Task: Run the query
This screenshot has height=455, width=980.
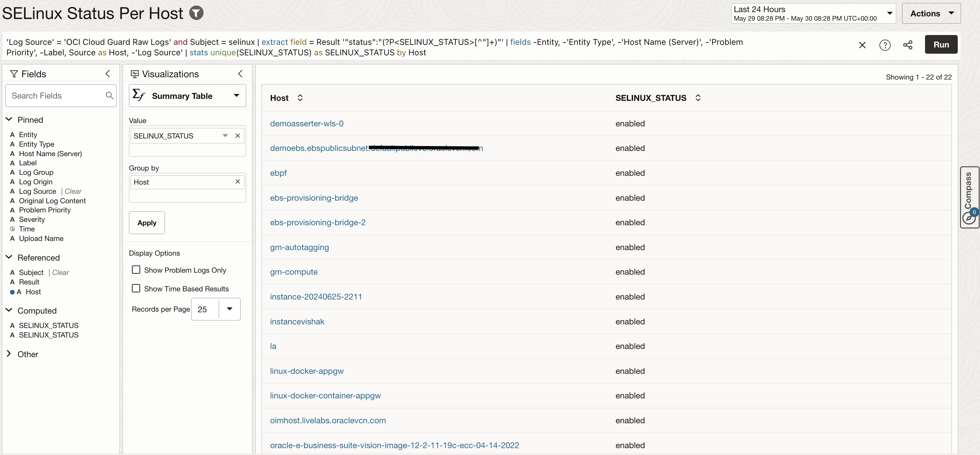Action: [941, 45]
